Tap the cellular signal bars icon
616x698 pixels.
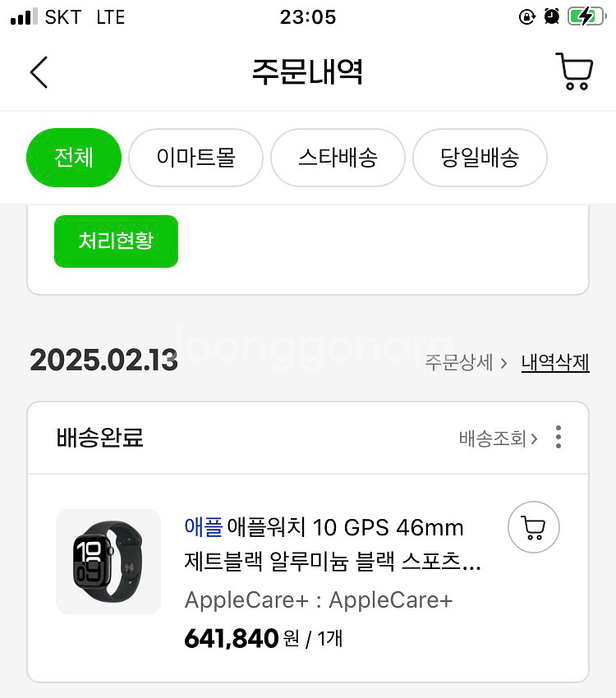click(25, 16)
